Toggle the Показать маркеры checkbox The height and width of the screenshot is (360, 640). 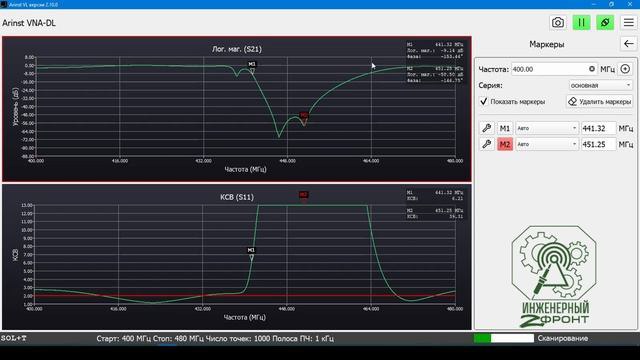[484, 101]
